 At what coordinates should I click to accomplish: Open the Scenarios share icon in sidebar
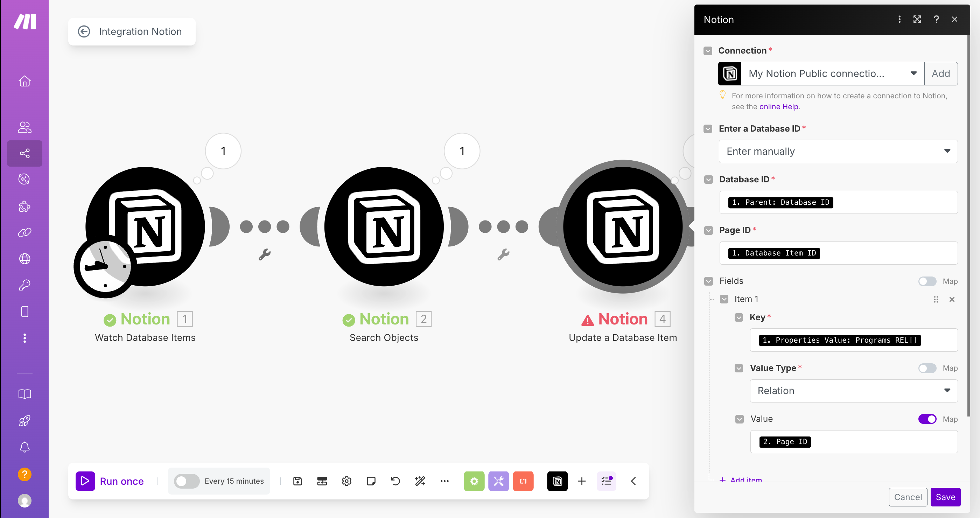(25, 153)
